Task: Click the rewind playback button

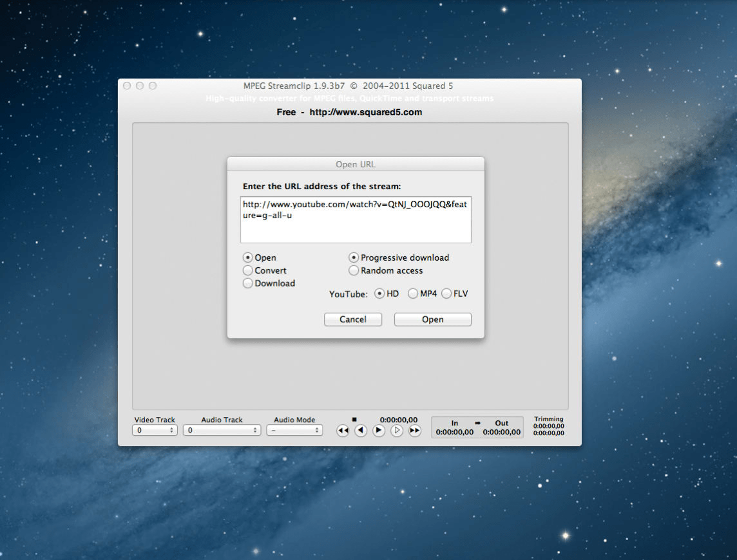Action: (x=343, y=431)
